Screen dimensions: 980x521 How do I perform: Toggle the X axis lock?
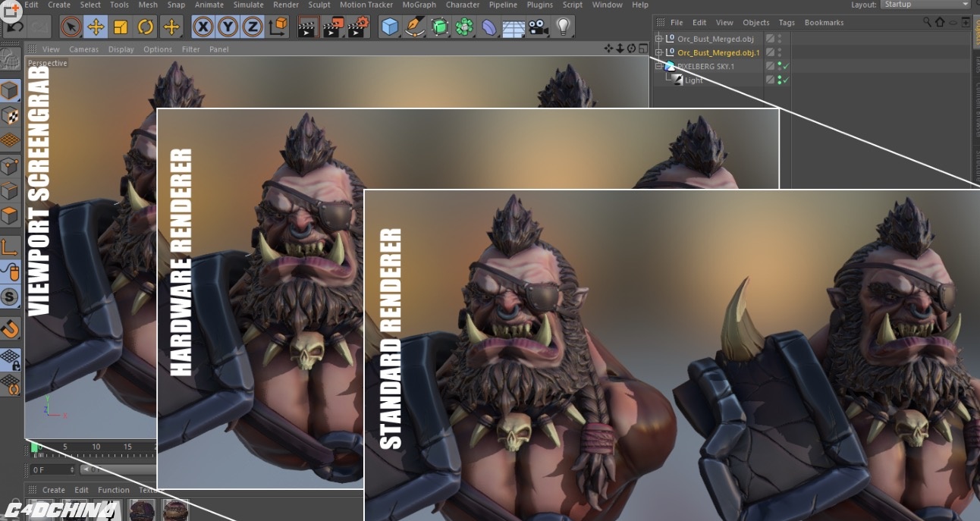tap(203, 27)
